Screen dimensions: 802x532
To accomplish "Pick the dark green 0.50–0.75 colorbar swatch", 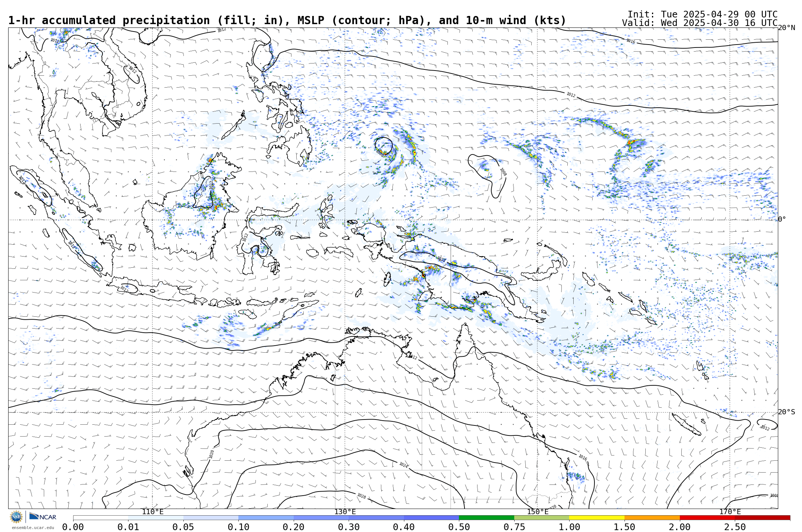I will pyautogui.click(x=486, y=518).
